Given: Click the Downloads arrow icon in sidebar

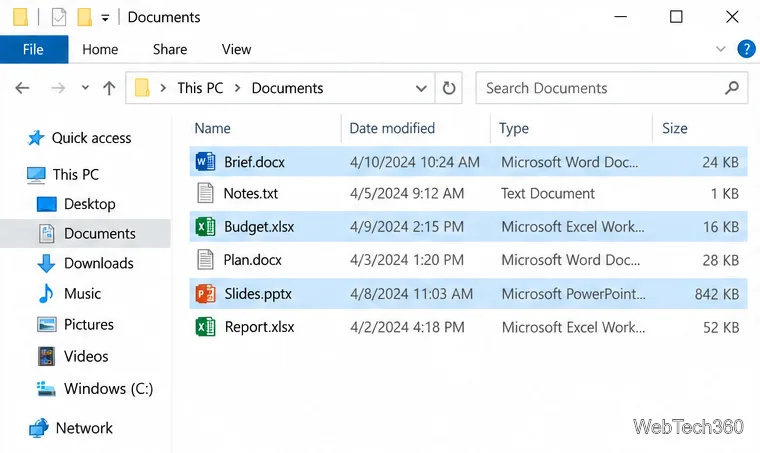Looking at the screenshot, I should click(46, 263).
